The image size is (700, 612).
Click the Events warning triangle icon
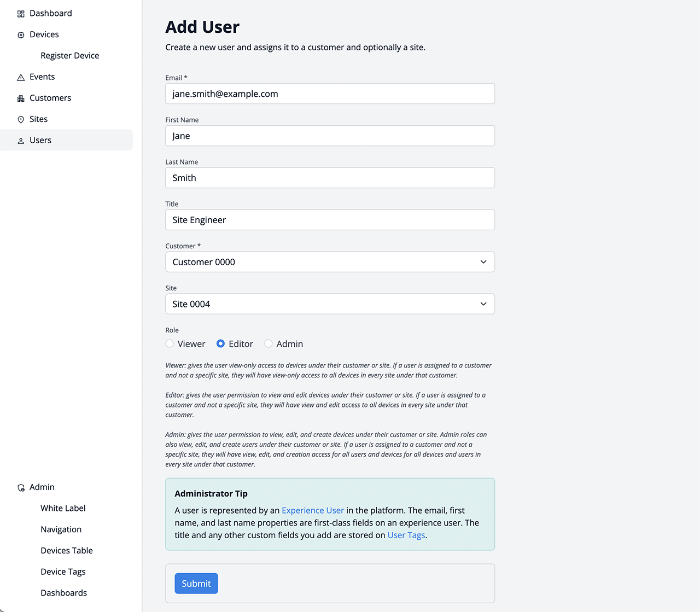click(x=21, y=77)
